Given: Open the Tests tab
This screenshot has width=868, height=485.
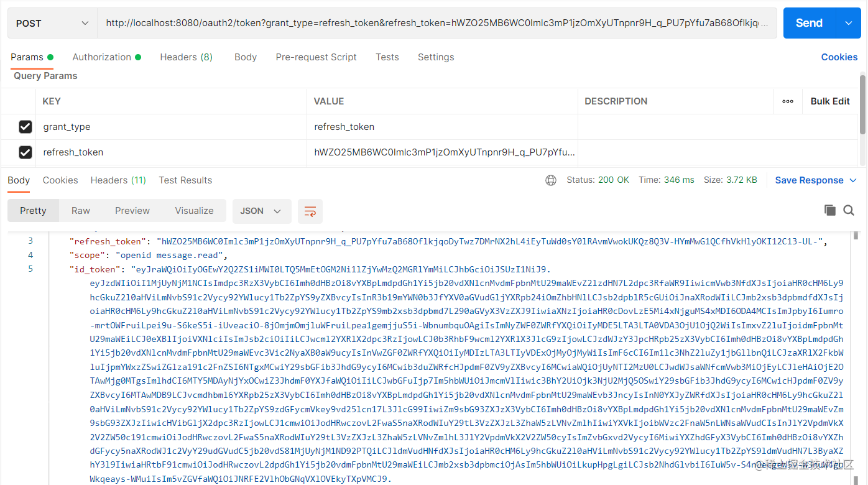Looking at the screenshot, I should tap(387, 57).
